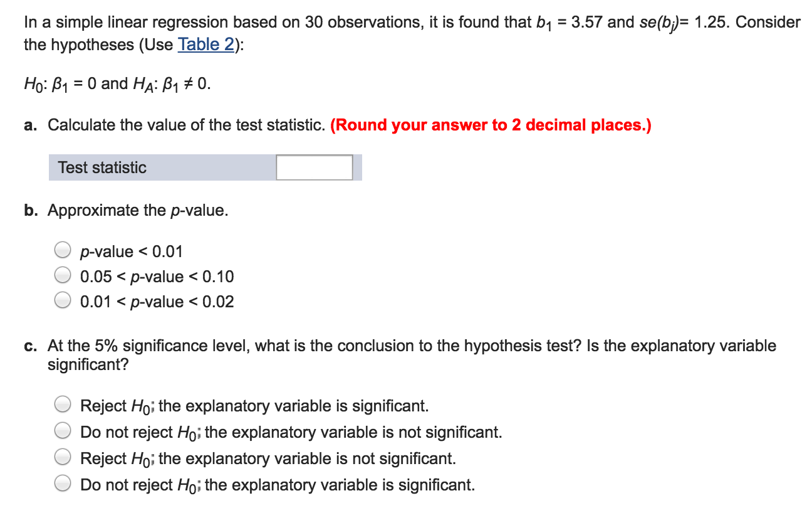Select the radio beside 0.01 < p-value < 0.02
The height and width of the screenshot is (508, 812).
63,300
